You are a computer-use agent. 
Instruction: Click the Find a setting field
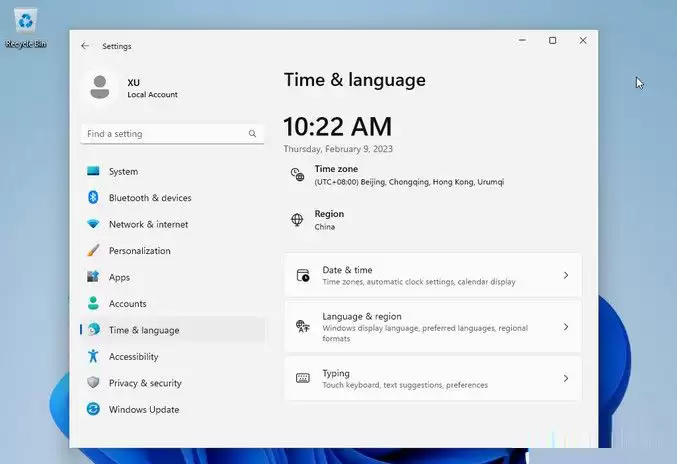[172, 134]
